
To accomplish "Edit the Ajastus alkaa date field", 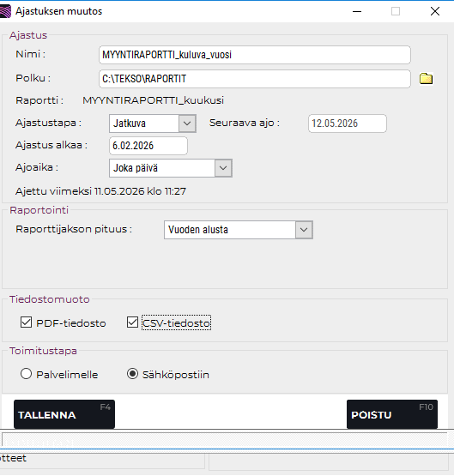I will click(x=148, y=146).
